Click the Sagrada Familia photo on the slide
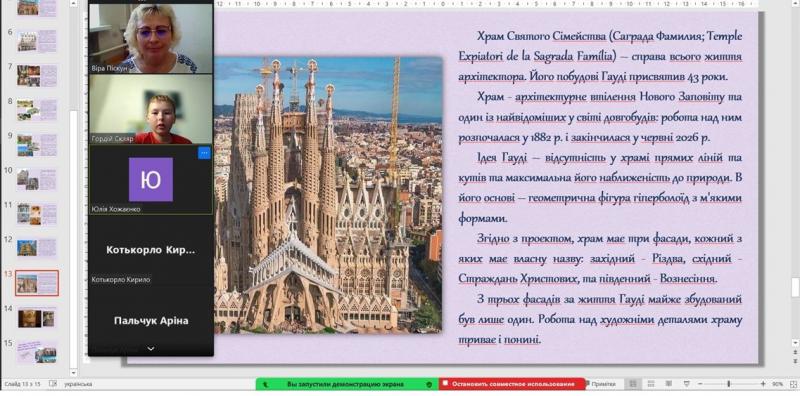The width and height of the screenshot is (800, 396). click(x=328, y=195)
